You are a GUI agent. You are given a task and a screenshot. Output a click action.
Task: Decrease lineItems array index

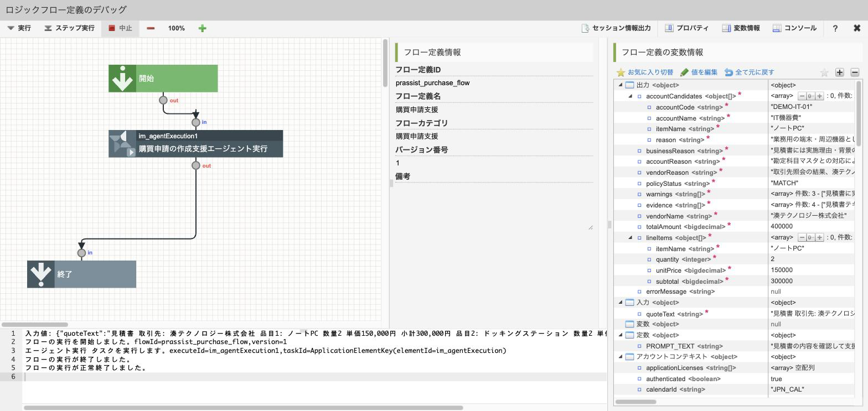click(802, 237)
